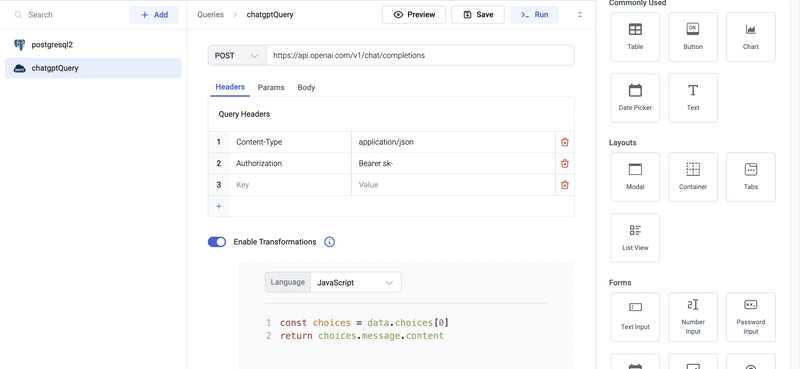Add a new header row with plus icon
Screen dimensions: 800x369
[x=219, y=206]
